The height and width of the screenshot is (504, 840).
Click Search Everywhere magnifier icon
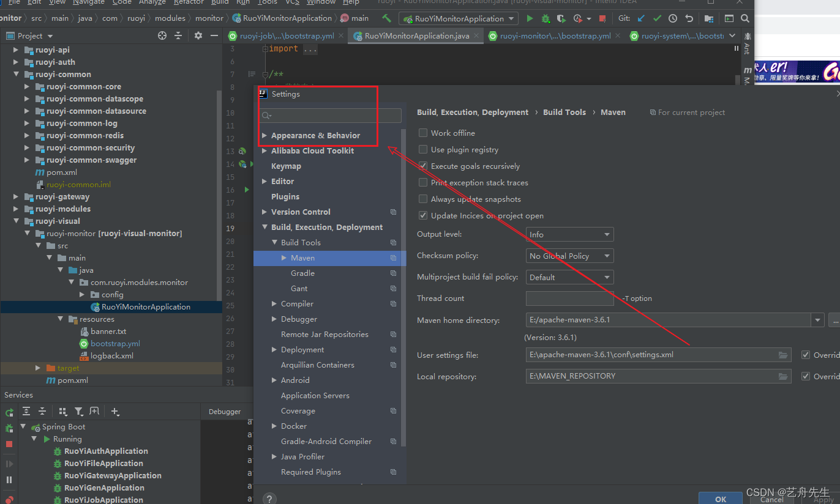tap(744, 18)
